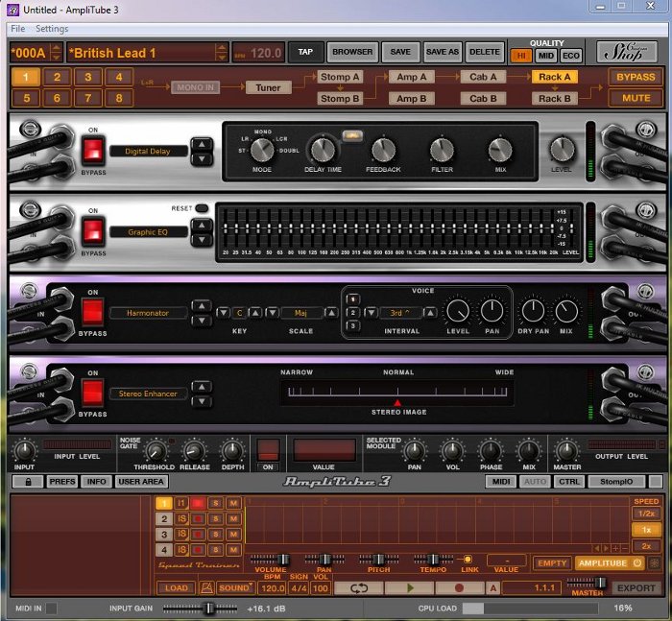Click the Harmonator INTERVAL up arrow

click(430, 313)
